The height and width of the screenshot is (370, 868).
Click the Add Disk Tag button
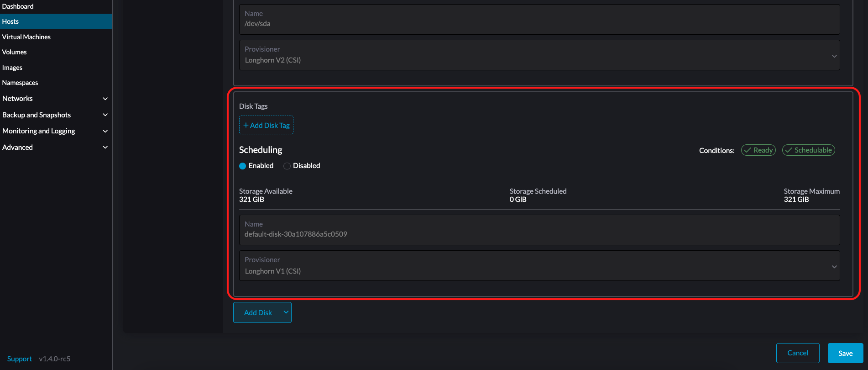point(266,125)
